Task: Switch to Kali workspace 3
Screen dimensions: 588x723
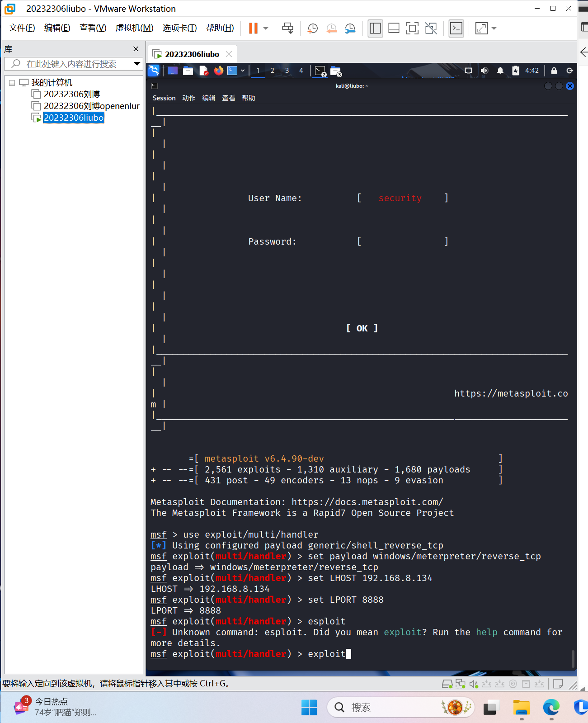Action: tap(287, 71)
